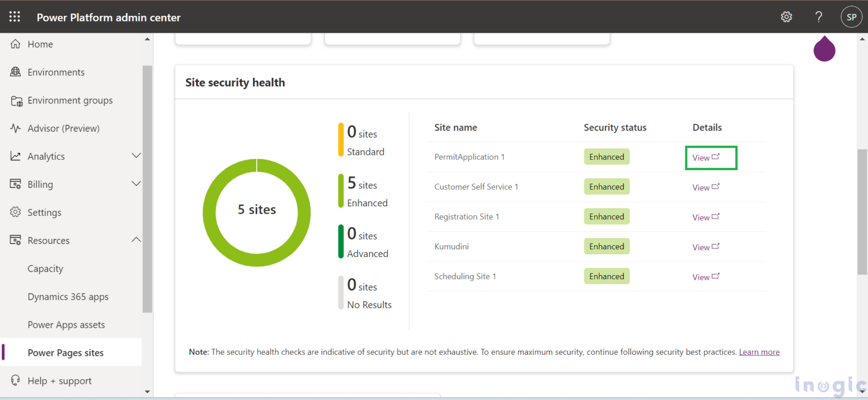
Task: Open Environment groups page
Action: (x=70, y=101)
